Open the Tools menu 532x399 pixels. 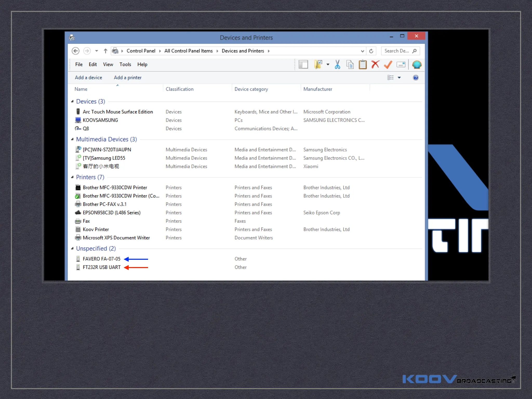[125, 64]
